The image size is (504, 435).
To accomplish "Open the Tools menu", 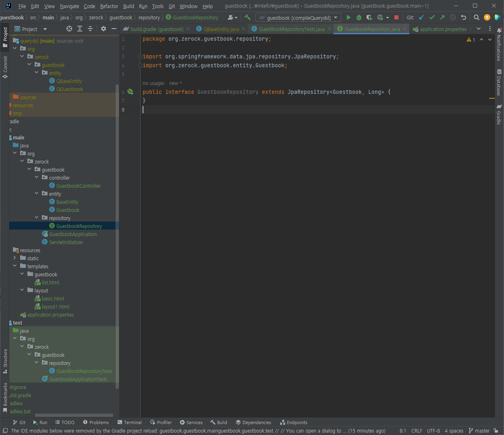I will (x=158, y=6).
